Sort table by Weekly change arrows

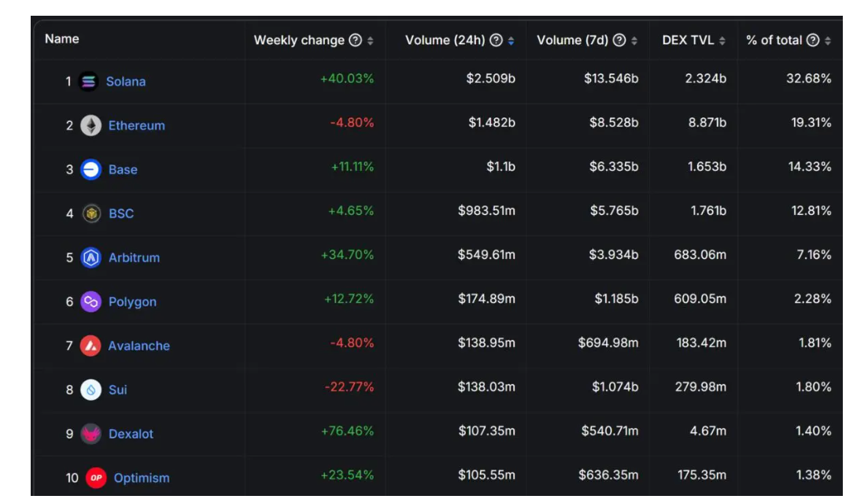pyautogui.click(x=371, y=41)
